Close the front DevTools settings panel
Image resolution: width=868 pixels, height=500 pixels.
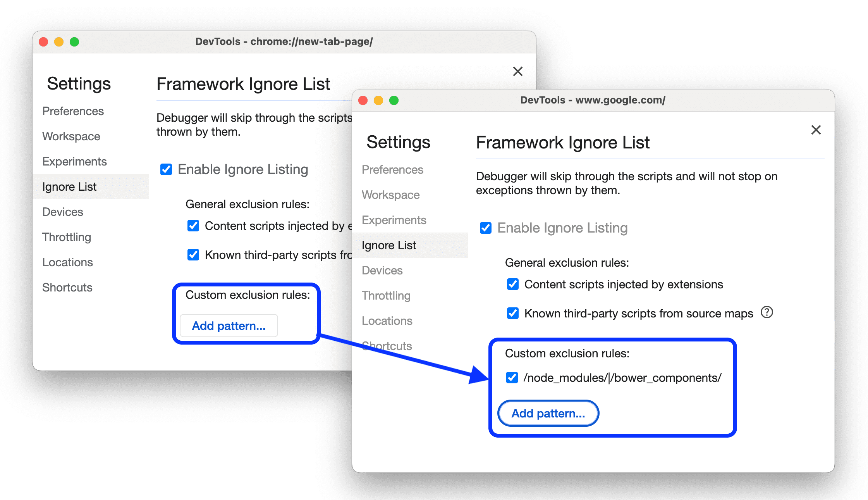tap(817, 130)
